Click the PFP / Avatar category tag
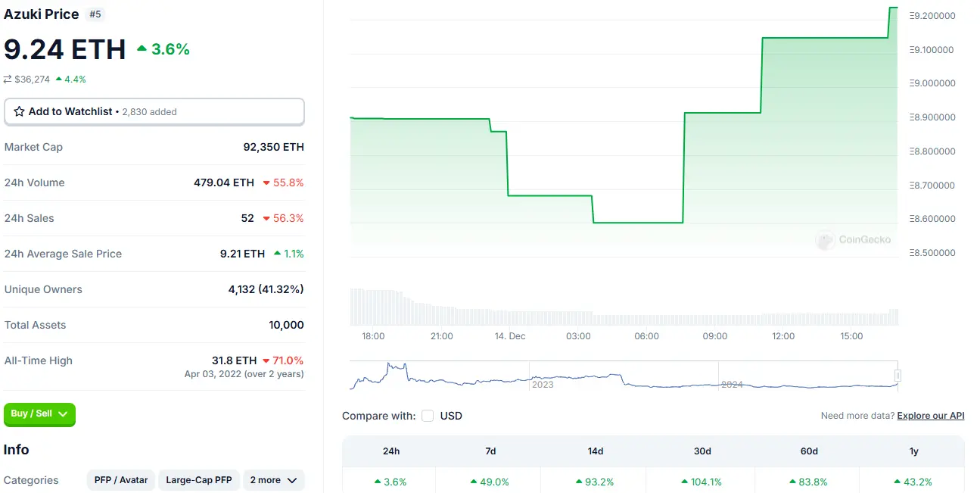 pos(121,480)
